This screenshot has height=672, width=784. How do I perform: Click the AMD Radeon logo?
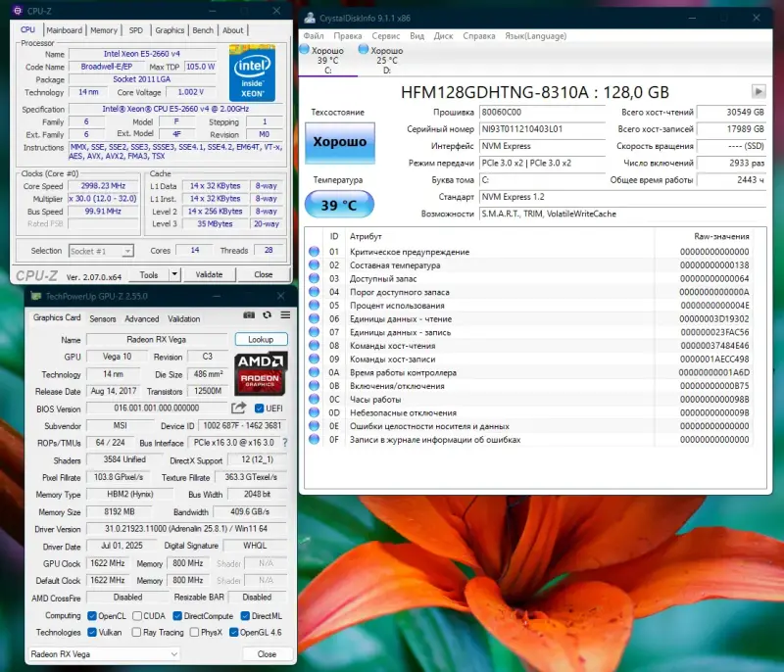(261, 373)
